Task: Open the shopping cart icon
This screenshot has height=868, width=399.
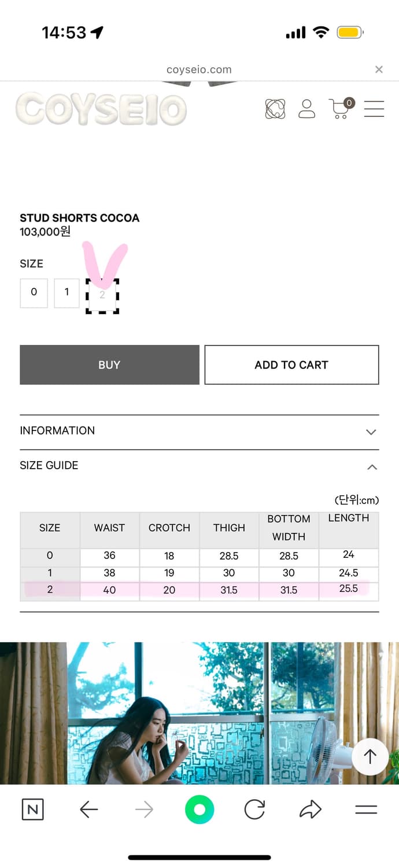Action: coord(340,108)
